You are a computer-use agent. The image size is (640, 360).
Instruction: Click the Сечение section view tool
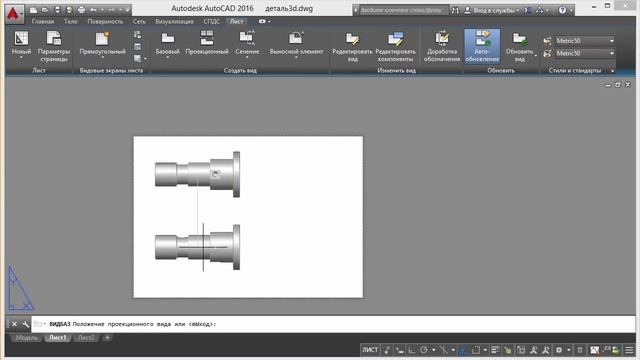click(x=247, y=44)
